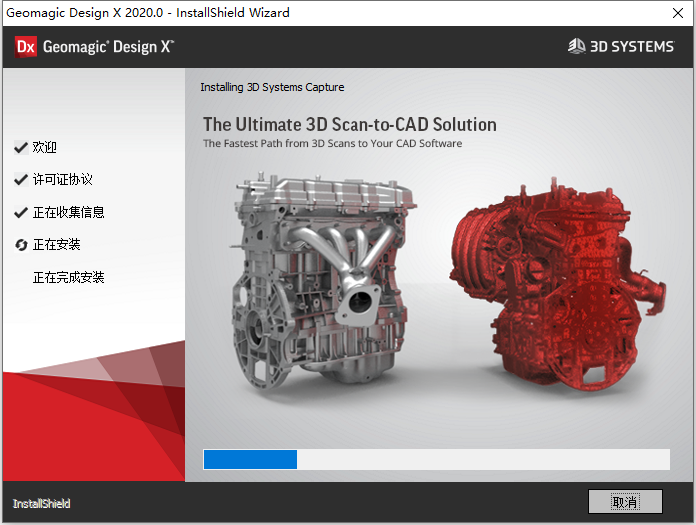Click the window title bar text
The image size is (696, 525).
click(148, 12)
